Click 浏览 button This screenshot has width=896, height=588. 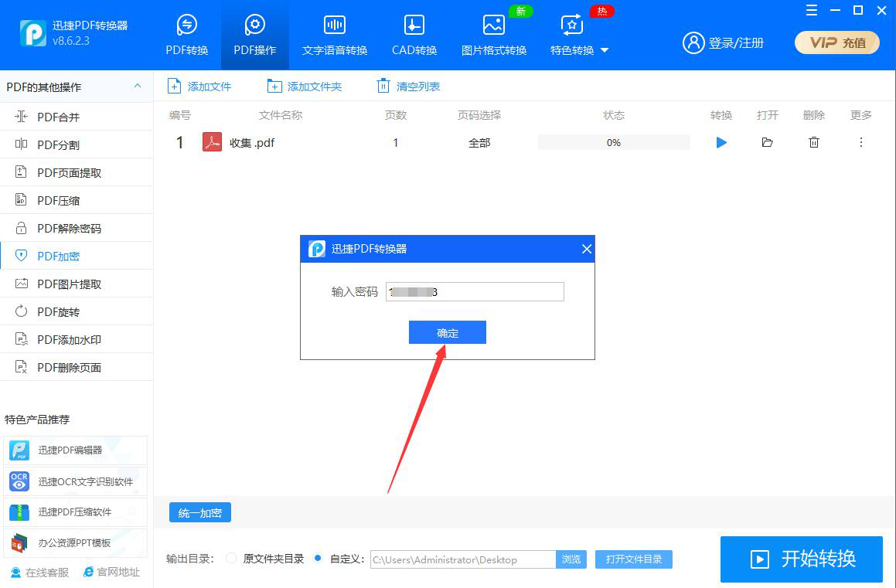(571, 559)
